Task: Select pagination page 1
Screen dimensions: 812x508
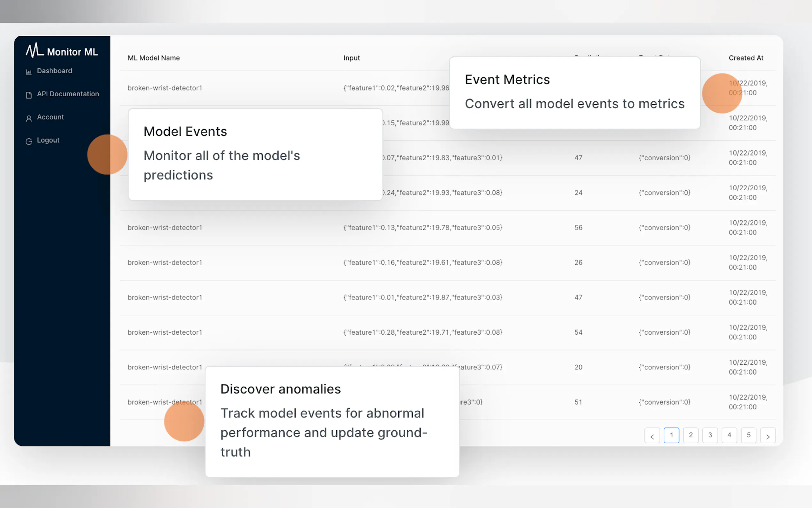Action: 671,435
